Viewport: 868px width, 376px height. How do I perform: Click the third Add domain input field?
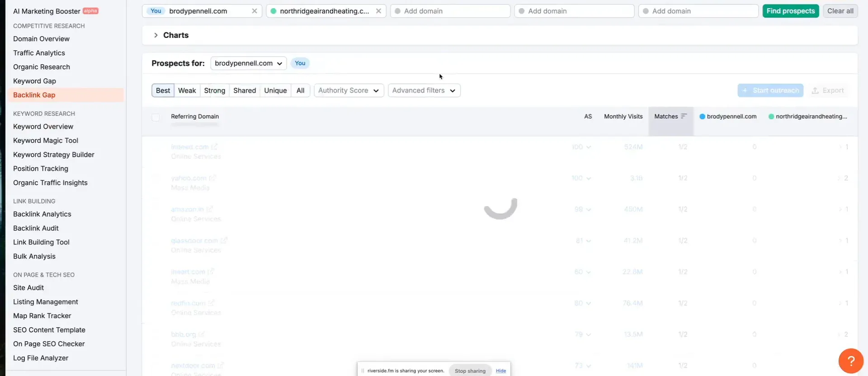coord(450,11)
